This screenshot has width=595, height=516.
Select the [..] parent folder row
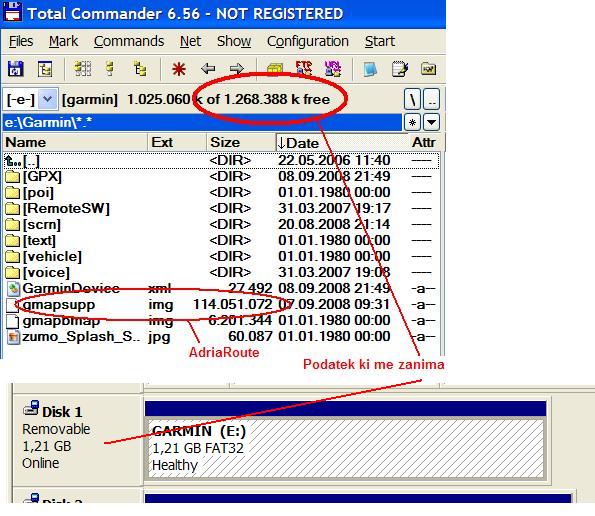coord(221,160)
